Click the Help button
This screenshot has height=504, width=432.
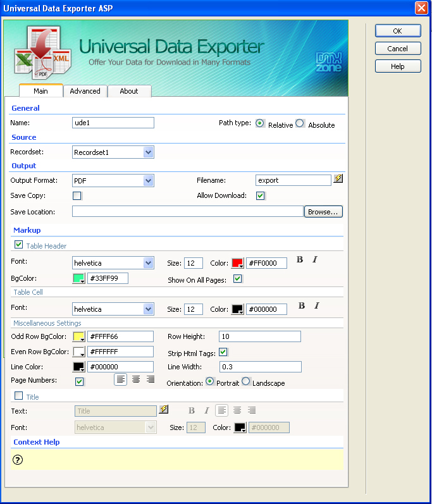[x=398, y=66]
